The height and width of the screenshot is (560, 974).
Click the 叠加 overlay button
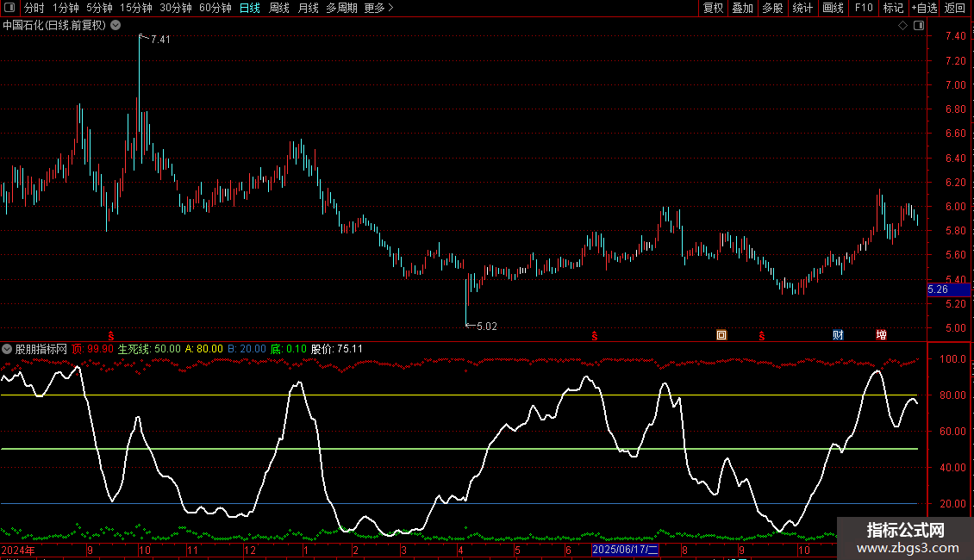[742, 8]
